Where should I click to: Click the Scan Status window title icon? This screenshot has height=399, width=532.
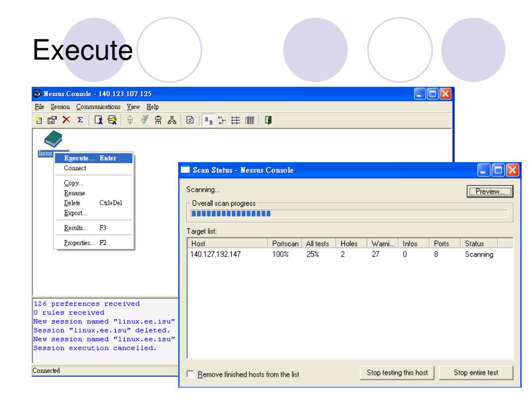click(185, 170)
